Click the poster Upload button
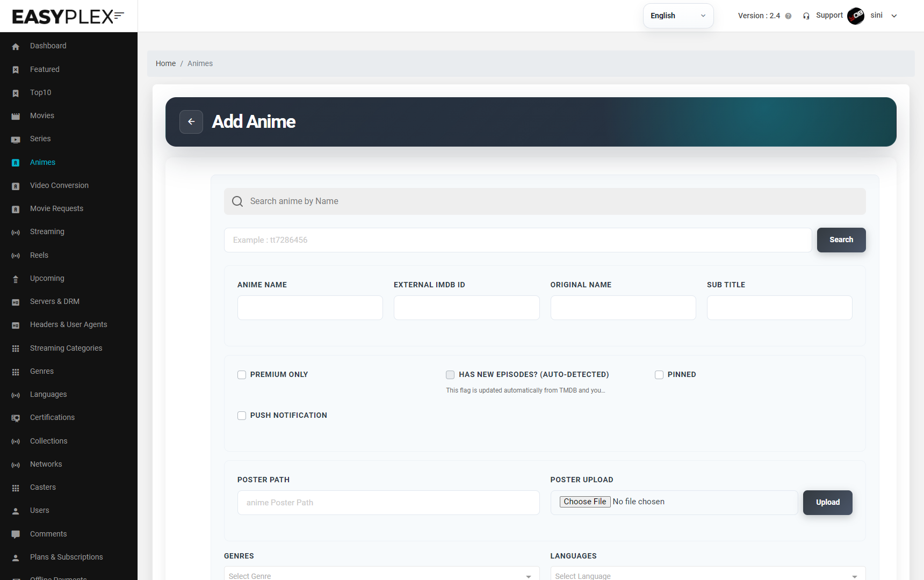This screenshot has height=580, width=924. pyautogui.click(x=828, y=503)
